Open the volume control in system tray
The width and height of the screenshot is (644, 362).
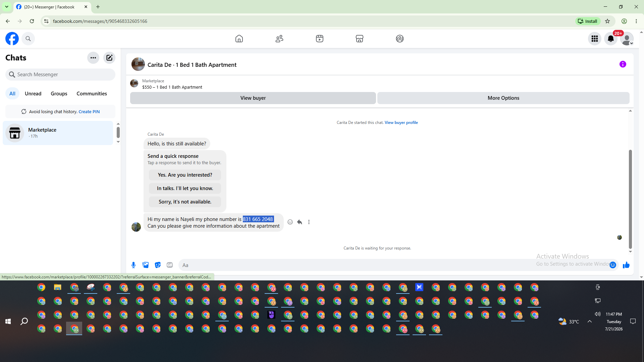coord(598,314)
